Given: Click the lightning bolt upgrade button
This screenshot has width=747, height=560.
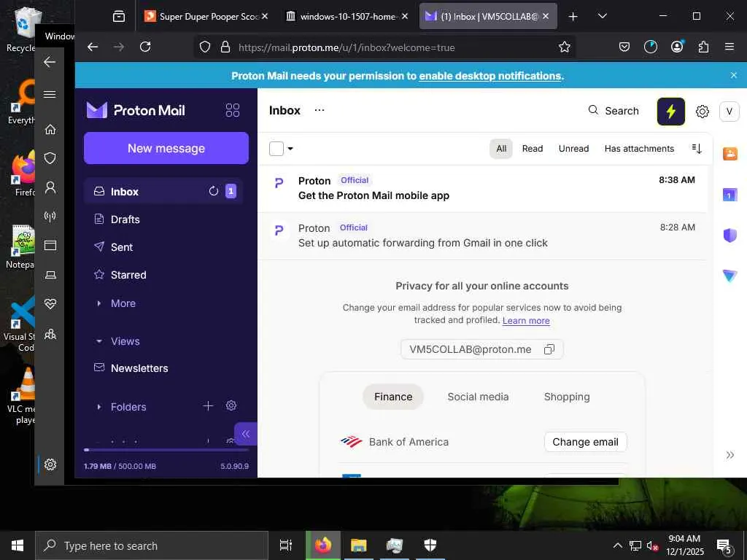Looking at the screenshot, I should (671, 112).
